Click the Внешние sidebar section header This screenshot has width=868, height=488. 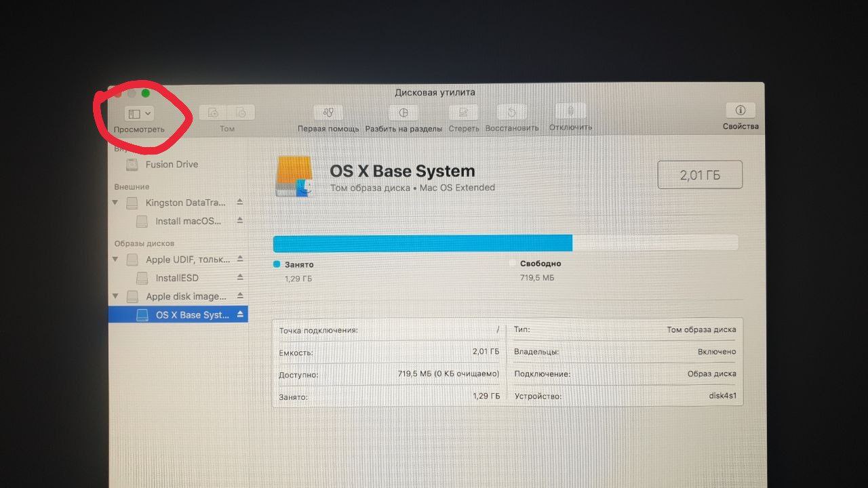132,186
